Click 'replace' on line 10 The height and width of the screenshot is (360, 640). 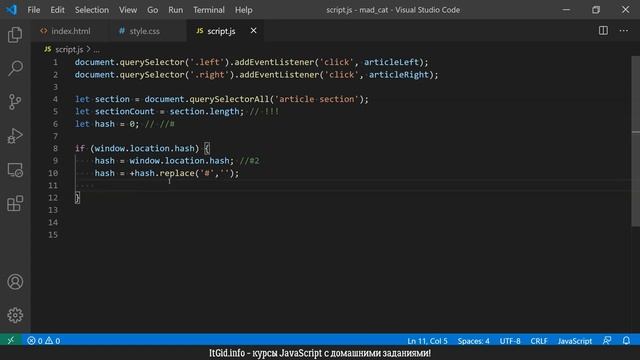coord(177,173)
